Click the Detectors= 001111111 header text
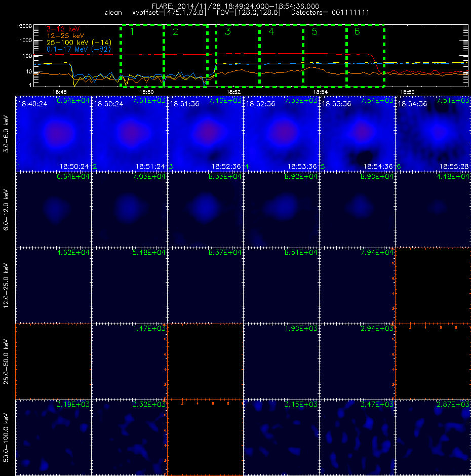Image resolution: width=471 pixels, height=476 pixels. pos(330,13)
